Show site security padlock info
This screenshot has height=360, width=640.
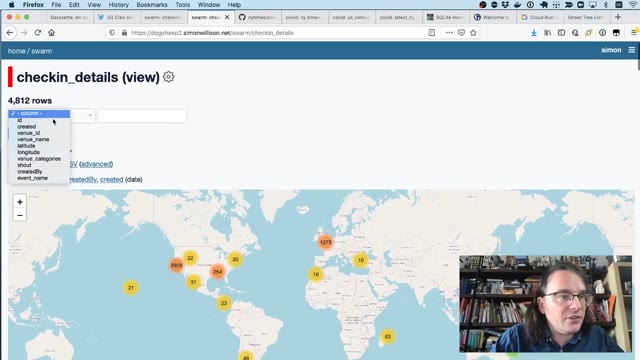point(124,33)
